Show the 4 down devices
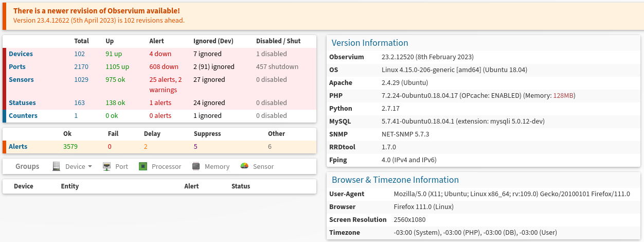This screenshot has height=242, width=644. 160,54
